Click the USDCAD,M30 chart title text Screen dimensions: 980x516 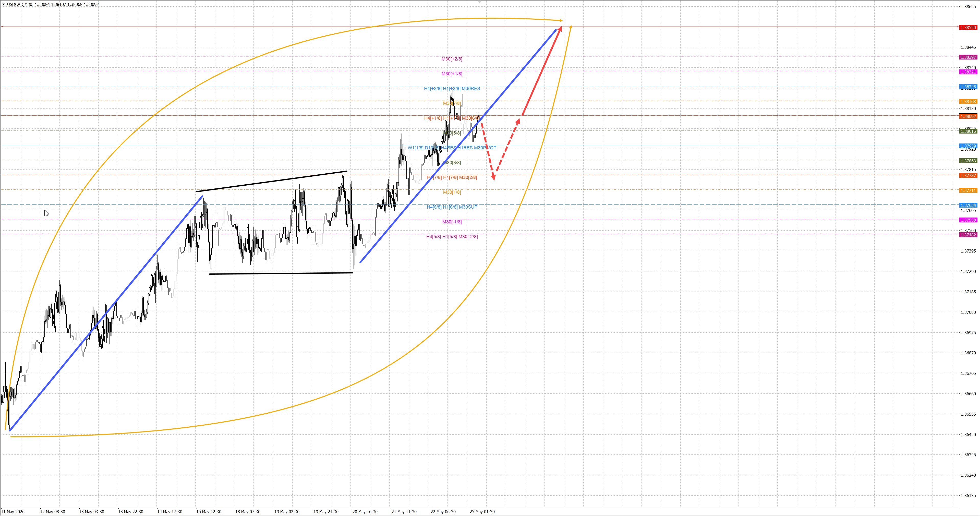pyautogui.click(x=19, y=5)
